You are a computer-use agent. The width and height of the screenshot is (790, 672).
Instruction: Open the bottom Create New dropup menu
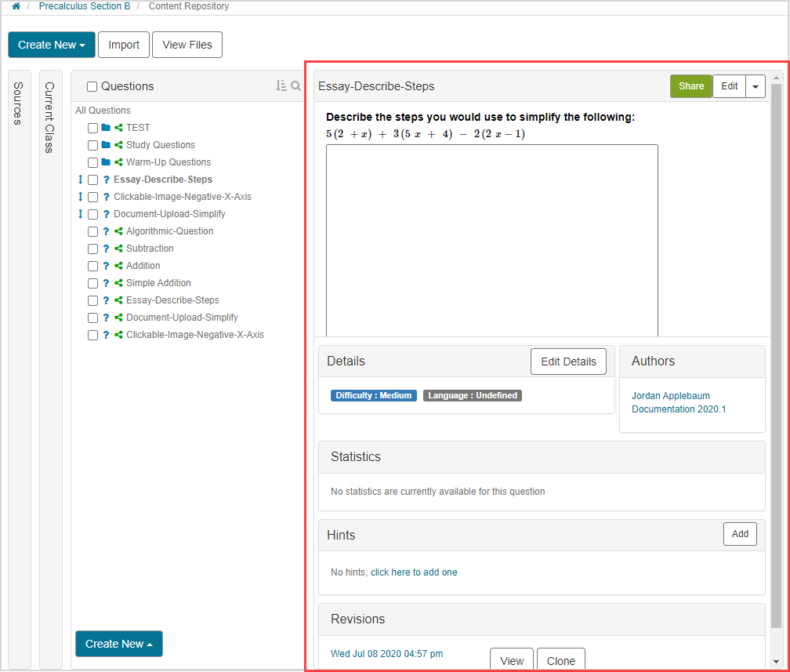pyautogui.click(x=119, y=644)
